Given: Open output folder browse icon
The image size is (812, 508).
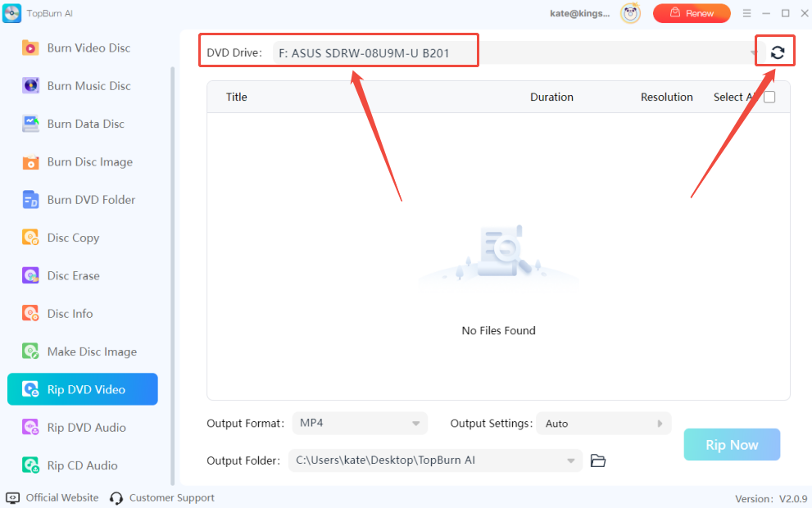Looking at the screenshot, I should coord(598,460).
